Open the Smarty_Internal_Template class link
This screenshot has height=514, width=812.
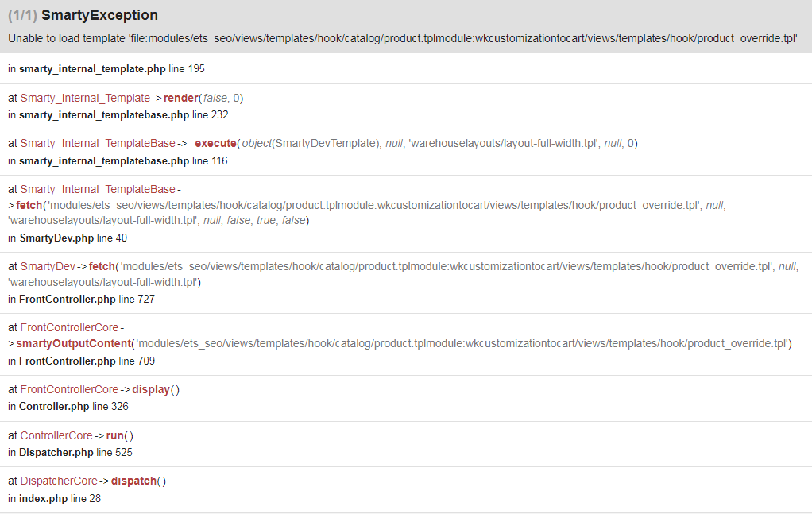coord(85,98)
